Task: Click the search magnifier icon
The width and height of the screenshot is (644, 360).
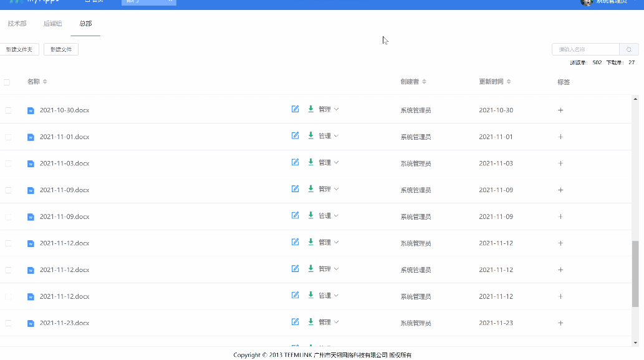Action: click(x=629, y=49)
